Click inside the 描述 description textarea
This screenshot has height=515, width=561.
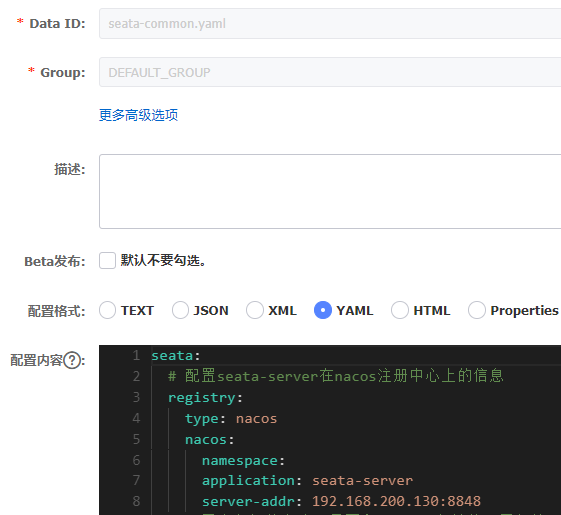(330, 191)
